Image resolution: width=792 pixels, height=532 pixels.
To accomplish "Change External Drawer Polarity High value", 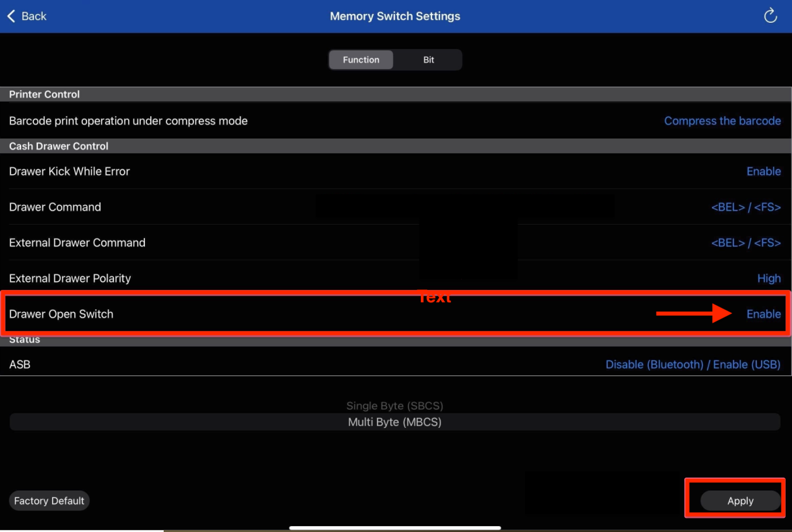I will 769,278.
